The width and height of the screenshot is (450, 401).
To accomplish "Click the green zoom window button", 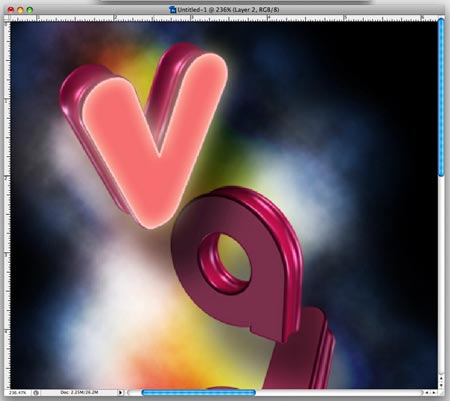I will (x=30, y=10).
